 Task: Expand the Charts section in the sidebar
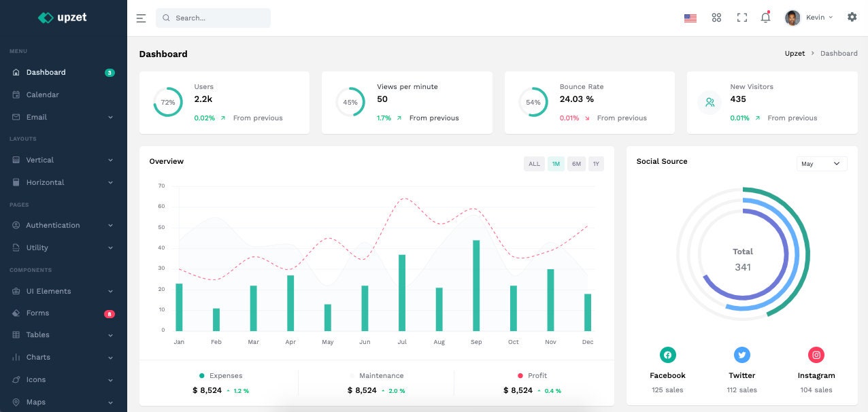click(x=37, y=357)
